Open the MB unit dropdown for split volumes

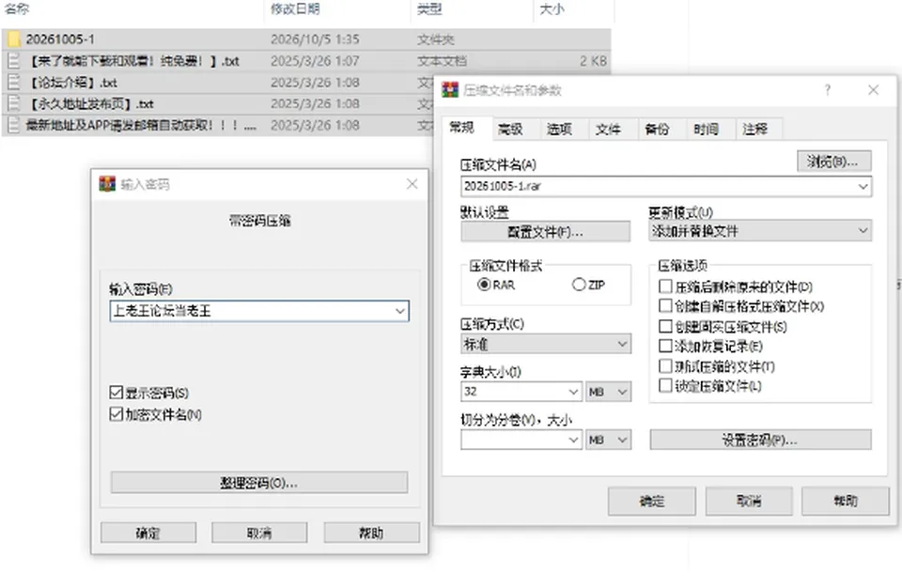pos(608,441)
